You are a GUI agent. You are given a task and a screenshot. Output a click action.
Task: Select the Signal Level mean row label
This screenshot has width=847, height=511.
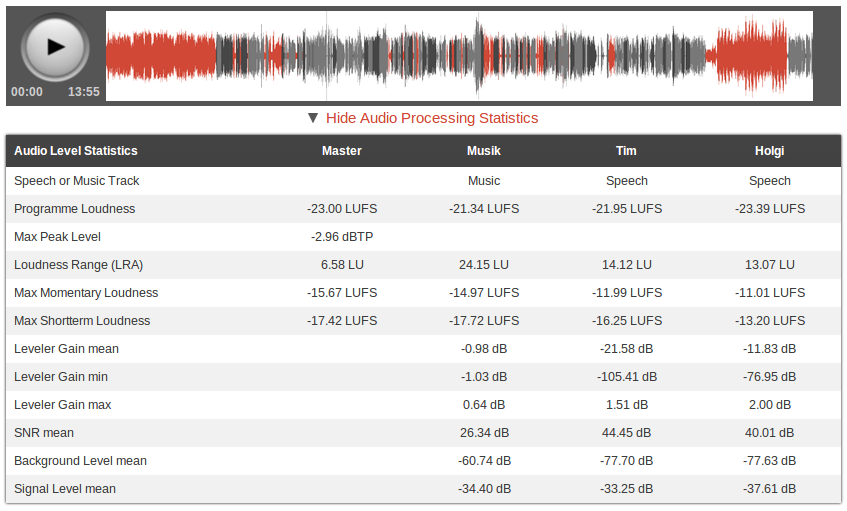point(65,489)
